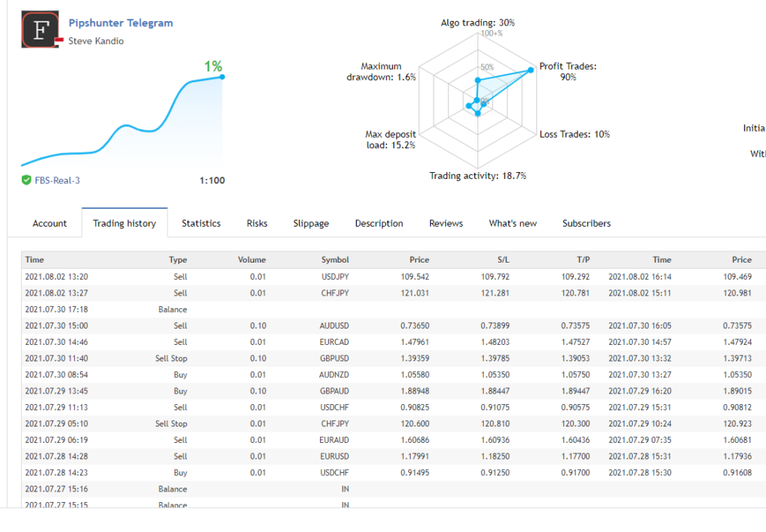Click the Loss Trades 10% label
The image size is (766, 532).
point(574,135)
